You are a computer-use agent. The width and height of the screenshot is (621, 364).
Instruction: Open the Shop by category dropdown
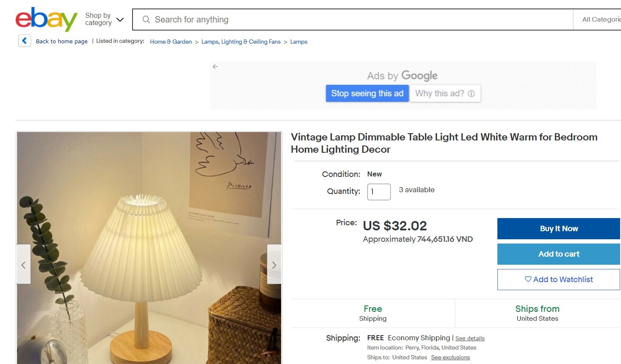pos(98,19)
